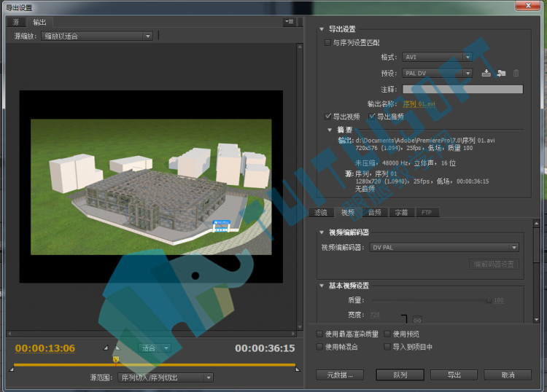Click preview horizontal scrollbar right arrow

293,334
